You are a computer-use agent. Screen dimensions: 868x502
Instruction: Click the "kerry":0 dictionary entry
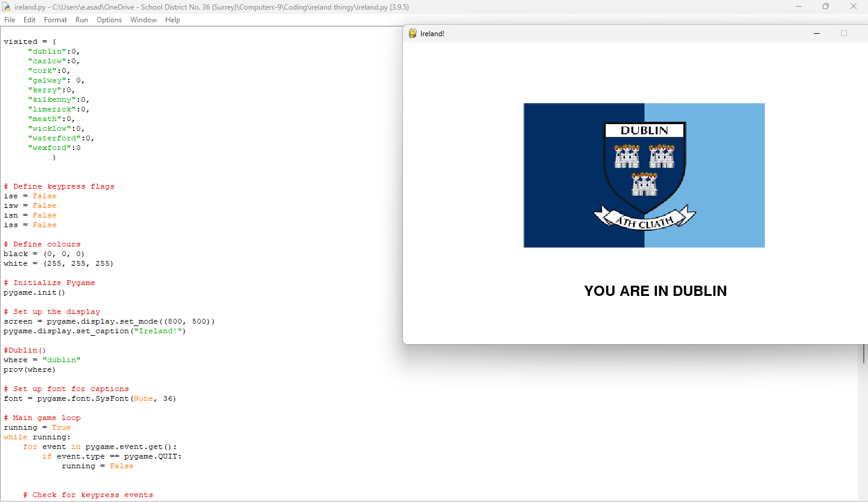(x=52, y=90)
